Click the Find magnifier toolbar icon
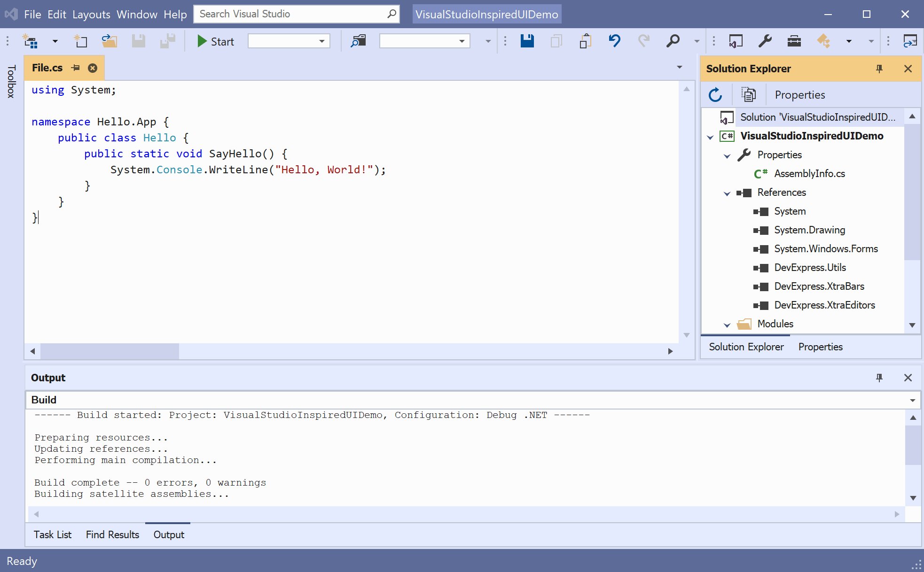Viewport: 924px width, 572px height. click(673, 41)
